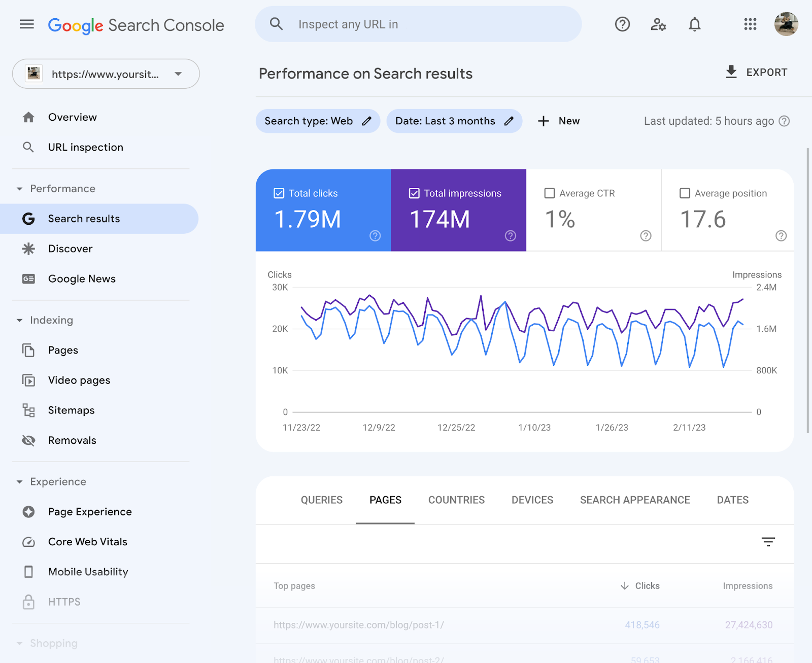Viewport: 812px width, 663px height.
Task: Click the page's vertical scrollbar
Action: point(808,289)
